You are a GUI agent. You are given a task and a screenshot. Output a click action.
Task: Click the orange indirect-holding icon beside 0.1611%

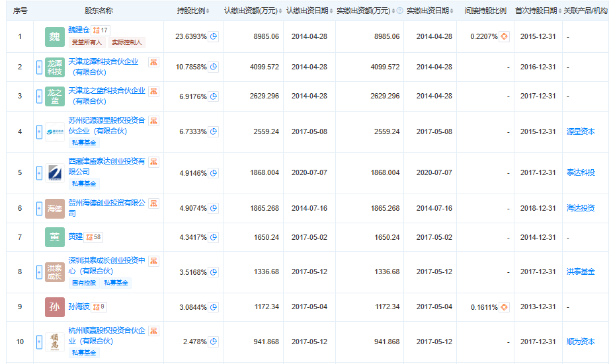(x=504, y=307)
